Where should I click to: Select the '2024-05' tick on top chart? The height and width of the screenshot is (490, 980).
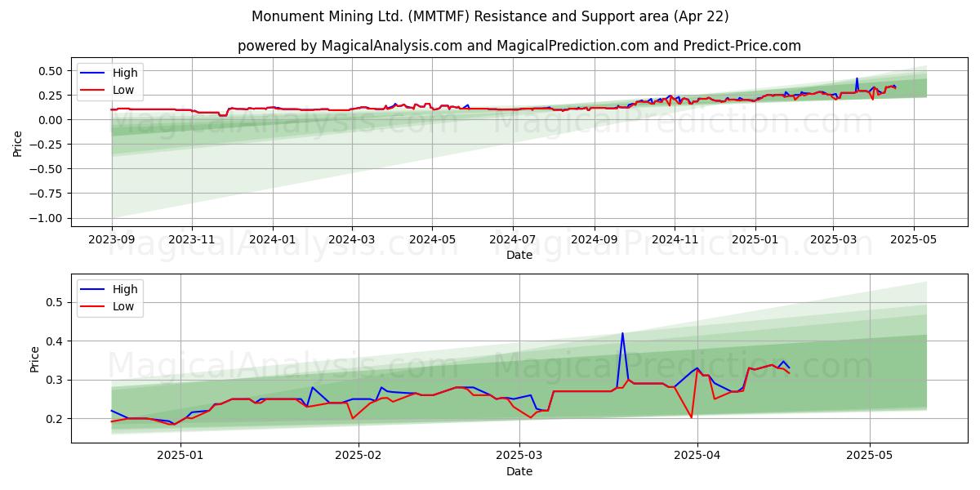pos(432,239)
